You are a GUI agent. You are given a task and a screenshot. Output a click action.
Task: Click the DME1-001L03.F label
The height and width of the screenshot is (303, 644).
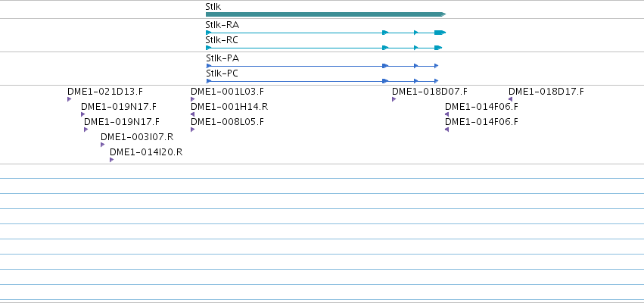point(227,92)
